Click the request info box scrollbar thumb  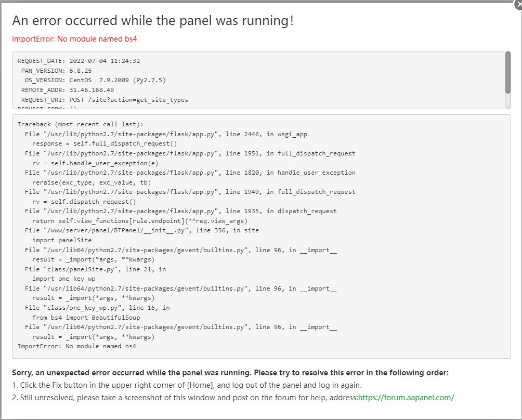507,72
